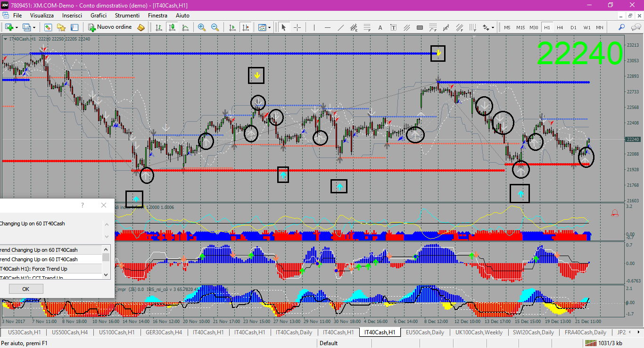
Task: Zoom in on the chart
Action: [202, 27]
